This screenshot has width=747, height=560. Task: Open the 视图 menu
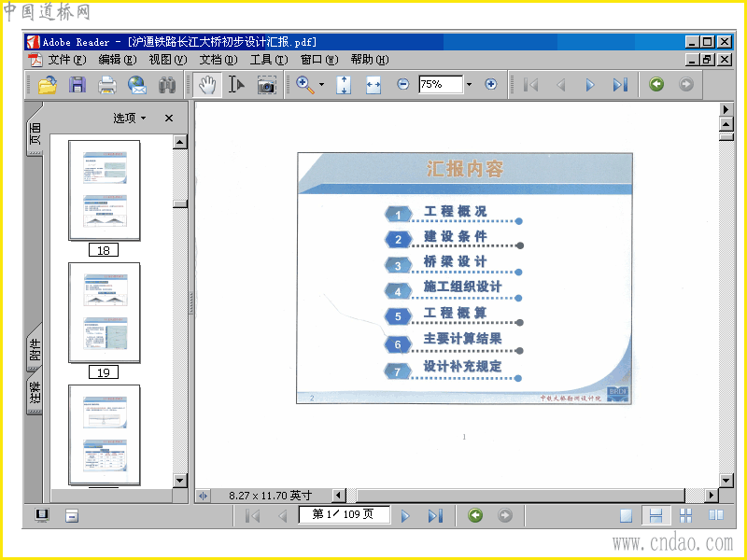pyautogui.click(x=168, y=60)
